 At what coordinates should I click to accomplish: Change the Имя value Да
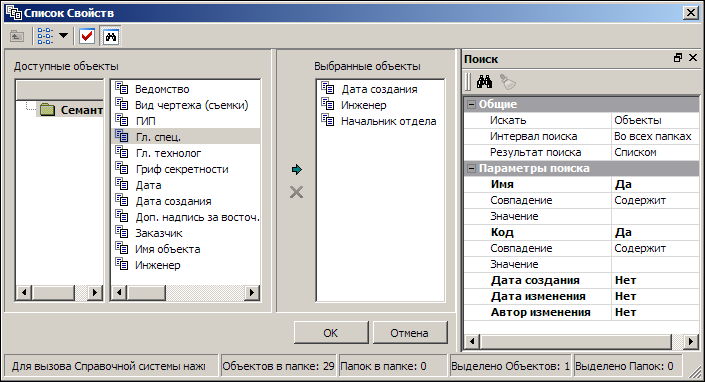point(656,184)
